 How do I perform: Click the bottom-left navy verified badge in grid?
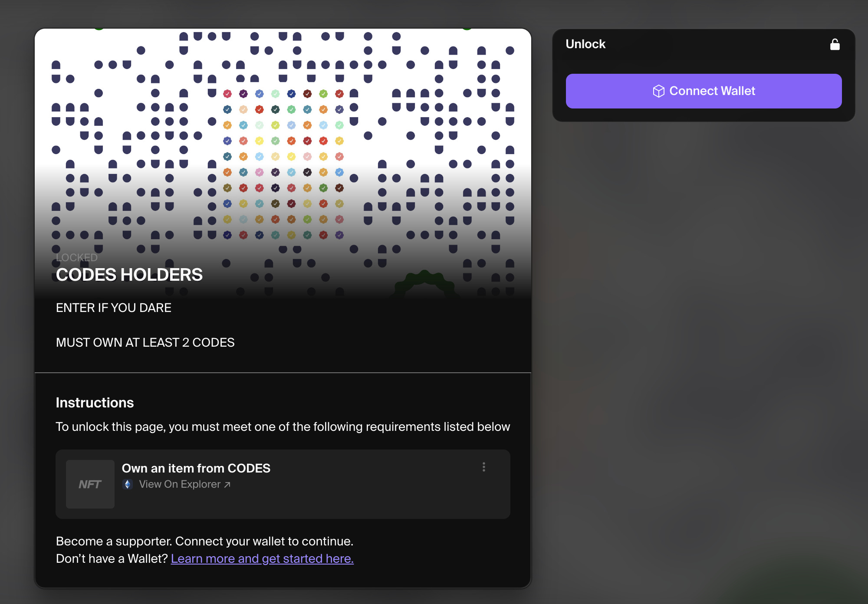pos(227,235)
